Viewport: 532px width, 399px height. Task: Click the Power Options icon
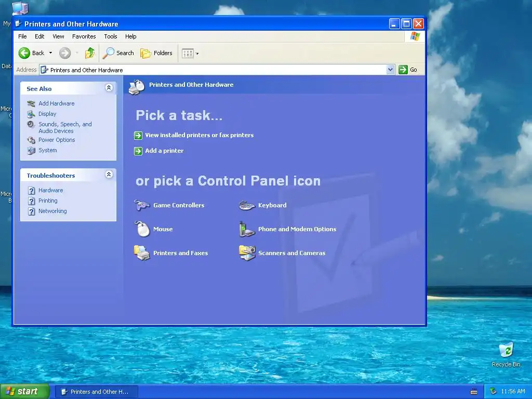point(31,140)
